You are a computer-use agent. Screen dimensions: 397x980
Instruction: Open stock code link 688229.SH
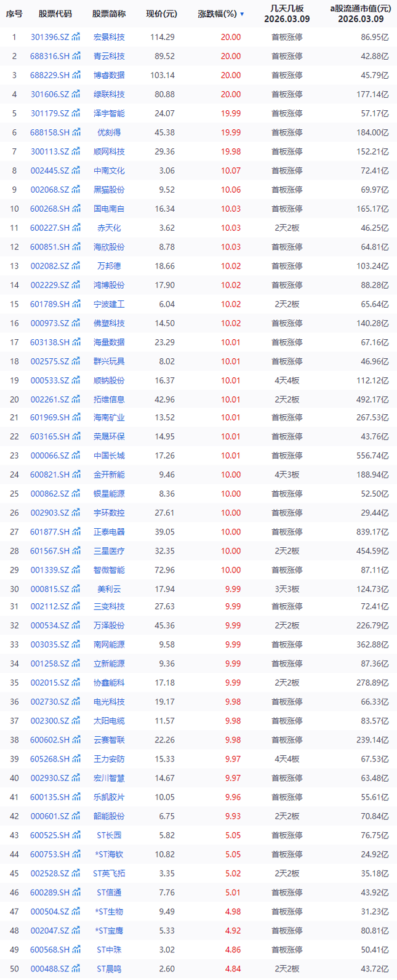click(49, 75)
